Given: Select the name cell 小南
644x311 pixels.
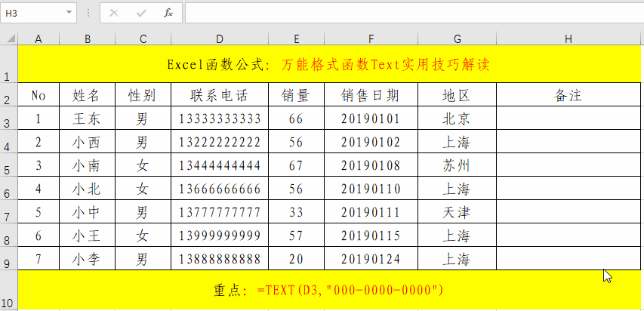Looking at the screenshot, I should pyautogui.click(x=87, y=165).
